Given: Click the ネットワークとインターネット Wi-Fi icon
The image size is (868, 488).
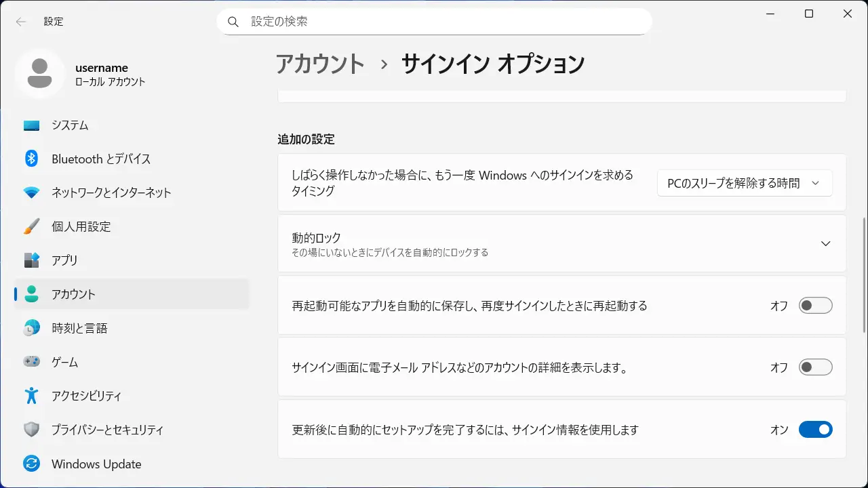Looking at the screenshot, I should [31, 192].
